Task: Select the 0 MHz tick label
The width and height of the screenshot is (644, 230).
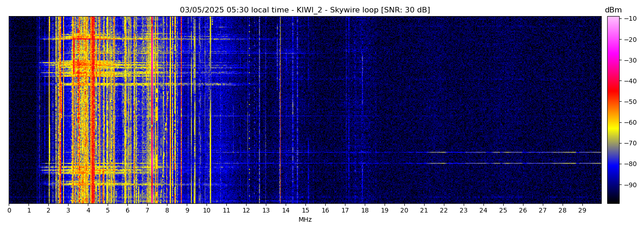Action: point(9,210)
